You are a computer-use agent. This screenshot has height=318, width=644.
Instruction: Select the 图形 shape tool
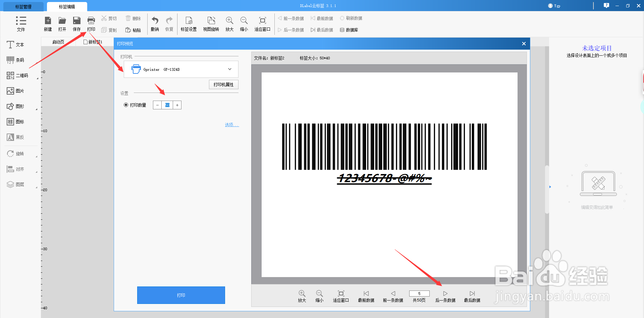point(15,106)
